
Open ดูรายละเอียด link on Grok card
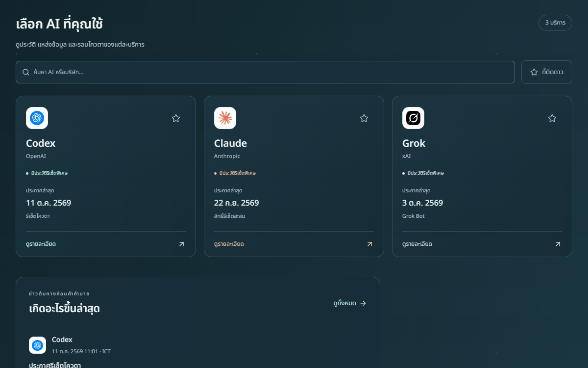[417, 244]
